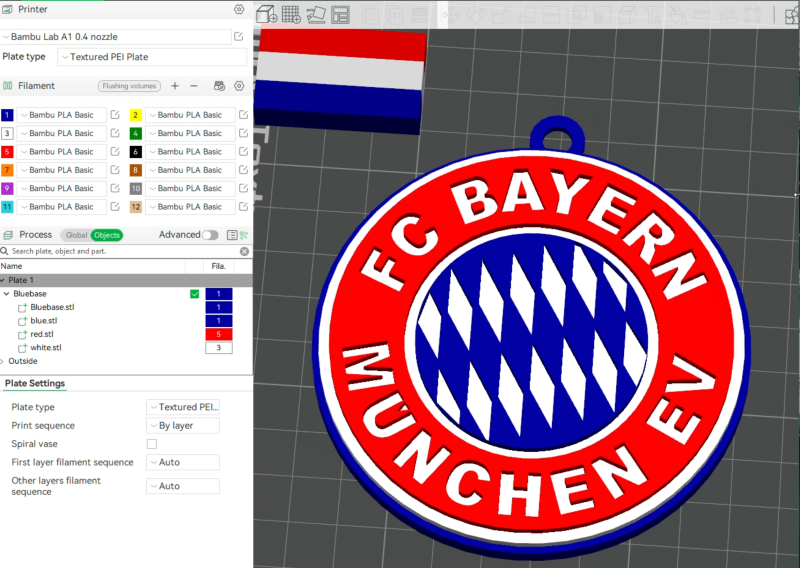Click filament 5 red color swatch

(7, 152)
